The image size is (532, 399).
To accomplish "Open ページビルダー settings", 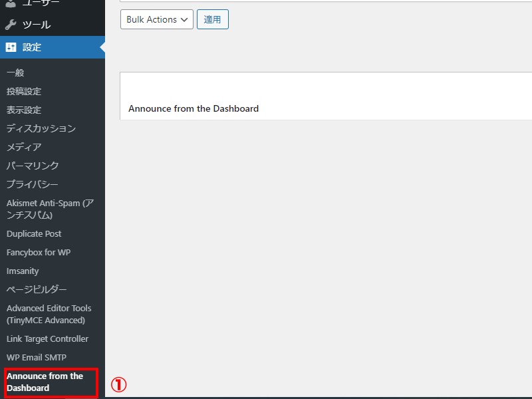I will coord(37,290).
